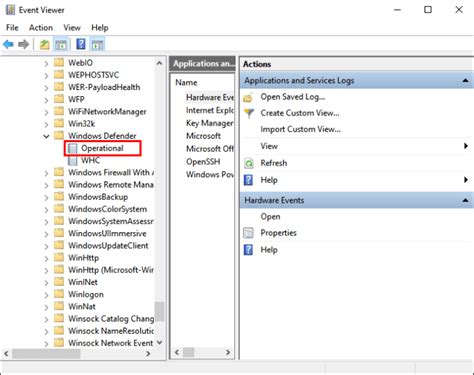
Task: Open the View submenu arrow in Actions
Action: point(466,146)
